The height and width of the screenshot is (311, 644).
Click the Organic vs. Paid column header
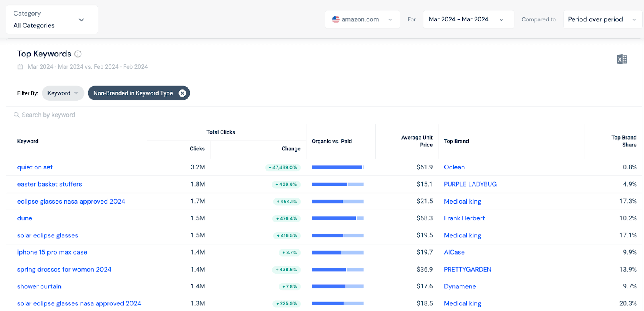pyautogui.click(x=332, y=141)
